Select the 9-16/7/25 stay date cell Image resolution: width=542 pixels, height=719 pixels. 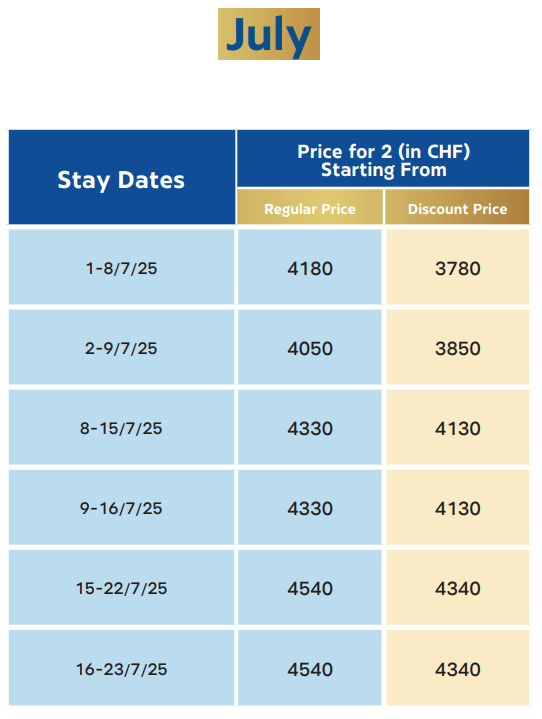pos(122,507)
